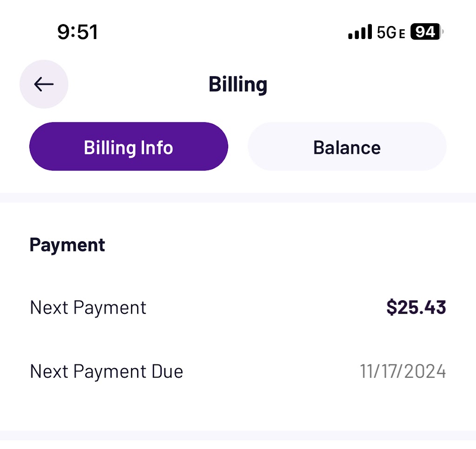
Task: Select the Payment section heading
Action: (x=67, y=245)
